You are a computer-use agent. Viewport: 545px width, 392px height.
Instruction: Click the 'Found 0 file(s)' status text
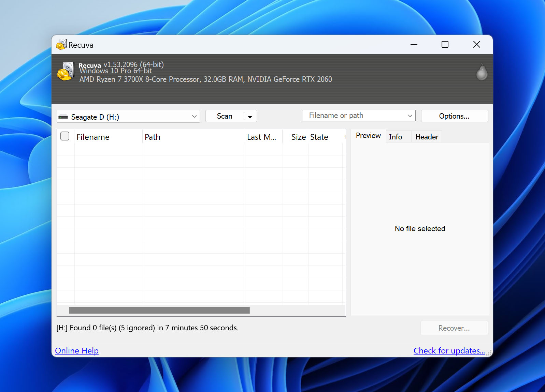147,328
